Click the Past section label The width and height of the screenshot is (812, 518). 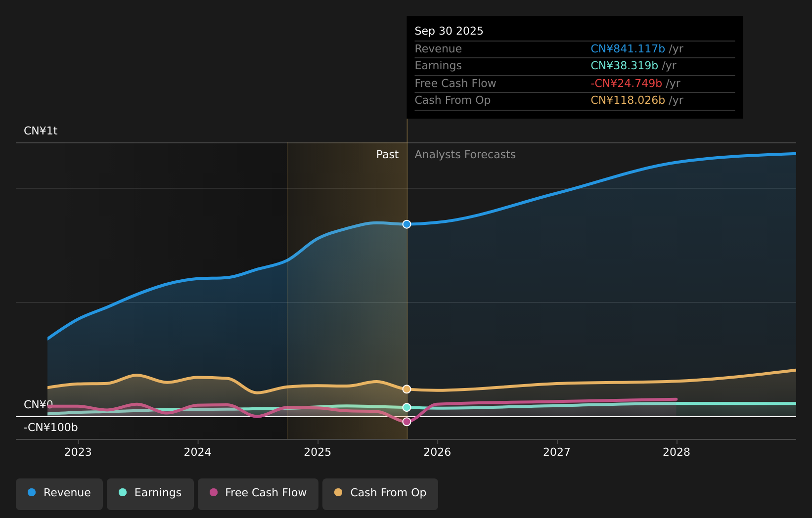(387, 155)
